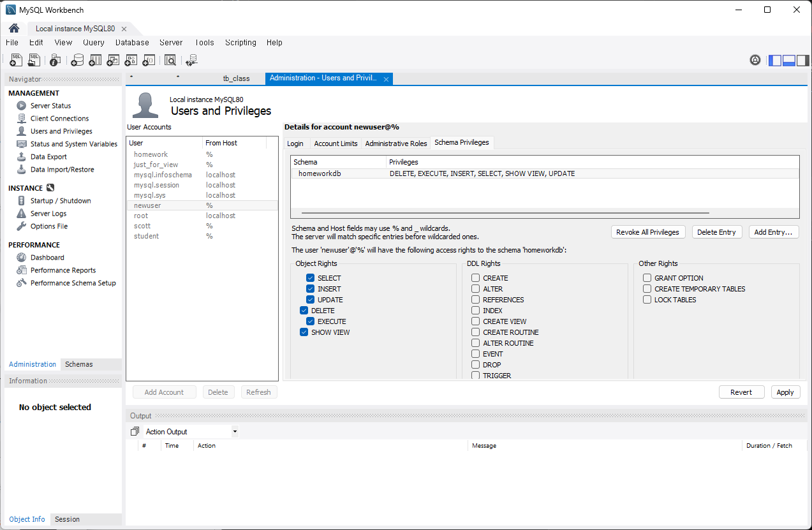The width and height of the screenshot is (812, 530).
Task: Open an SQL script file icon
Action: pyautogui.click(x=34, y=60)
